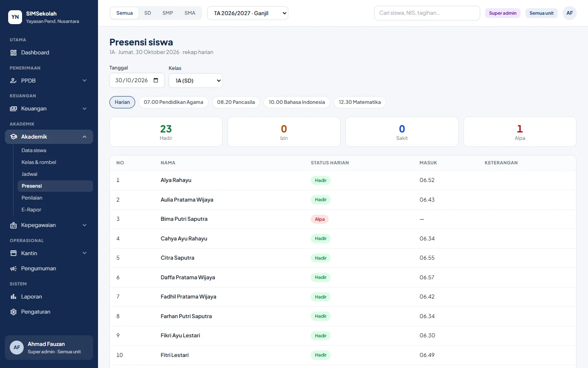Screen dimensions: 588x368
Task: Click the Keuangan money icon
Action: tap(13, 109)
